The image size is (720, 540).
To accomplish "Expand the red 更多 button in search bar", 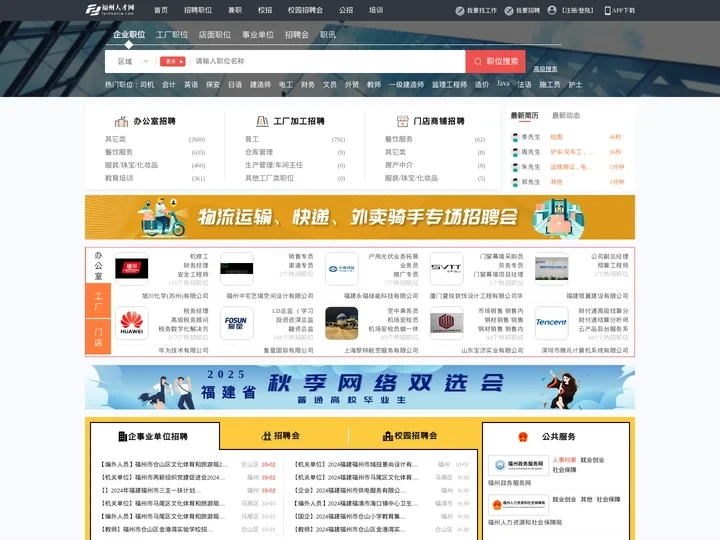I will 172,62.
